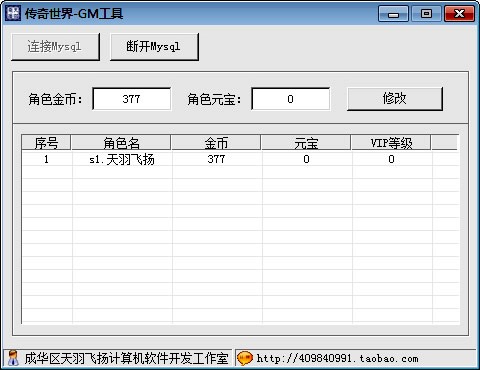480x370 pixels.
Task: Open the http://409840991.taobao.com link
Action: (x=338, y=359)
